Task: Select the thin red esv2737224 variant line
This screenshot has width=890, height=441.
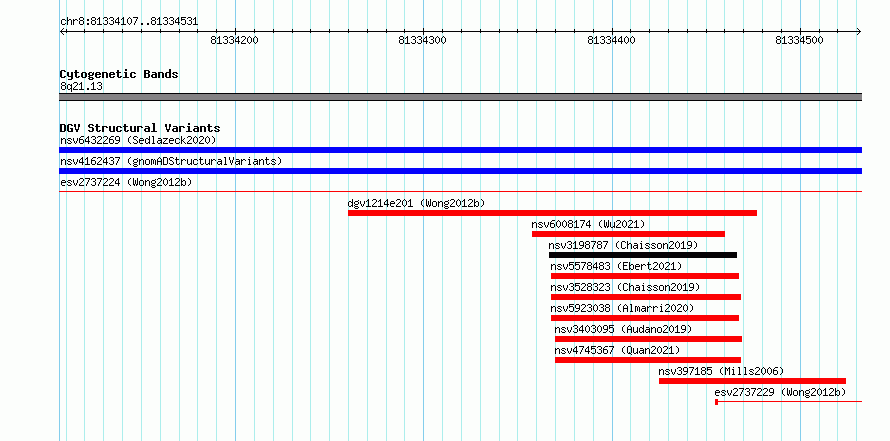Action: 460,191
